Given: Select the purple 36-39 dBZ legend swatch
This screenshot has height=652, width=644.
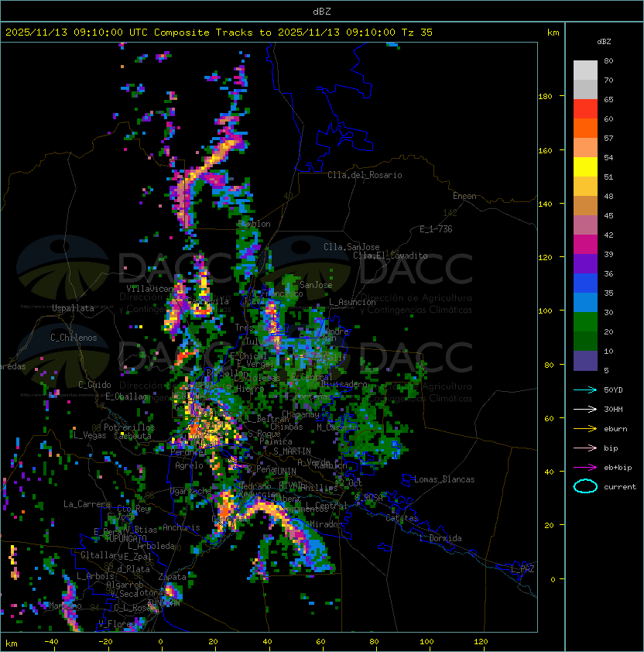Looking at the screenshot, I should click(585, 264).
